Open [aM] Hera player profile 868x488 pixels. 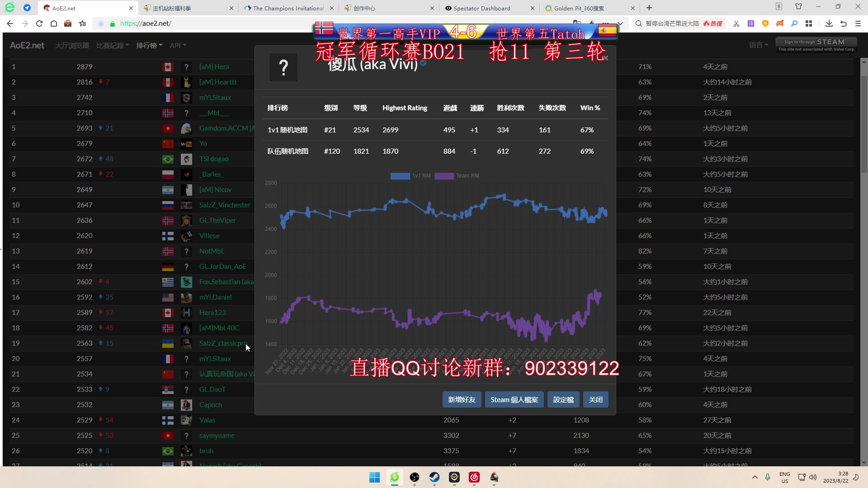pos(214,67)
